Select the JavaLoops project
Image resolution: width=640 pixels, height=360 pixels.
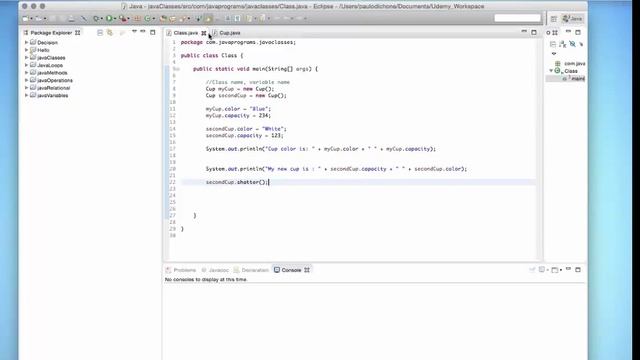point(50,65)
